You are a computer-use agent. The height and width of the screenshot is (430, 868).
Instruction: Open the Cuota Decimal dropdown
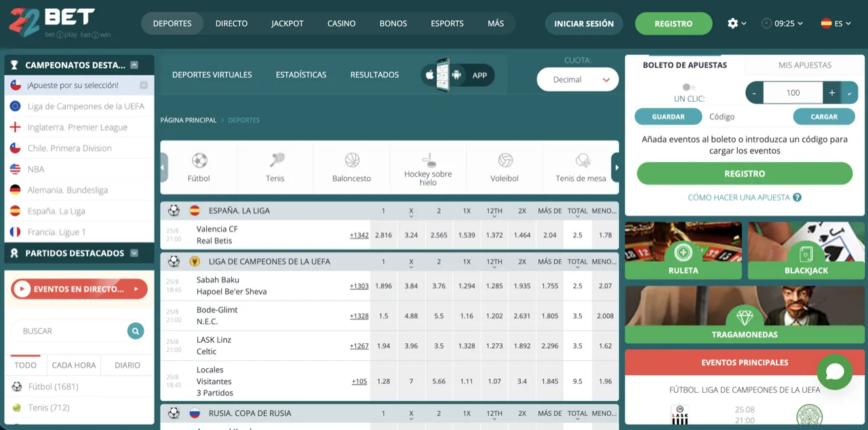[578, 80]
